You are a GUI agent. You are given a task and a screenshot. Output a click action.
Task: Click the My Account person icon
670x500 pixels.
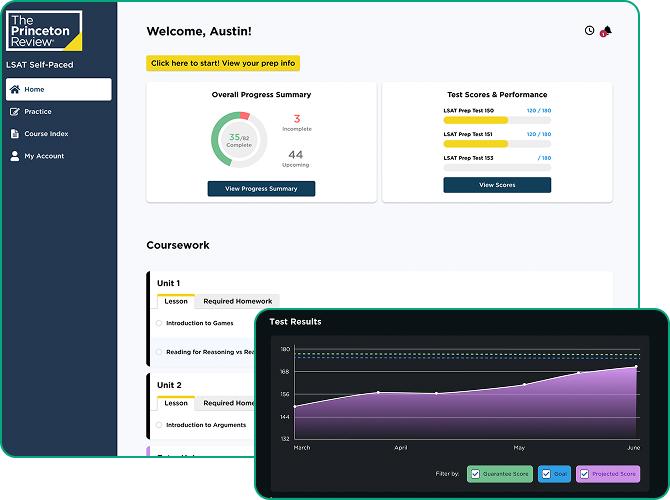point(14,156)
